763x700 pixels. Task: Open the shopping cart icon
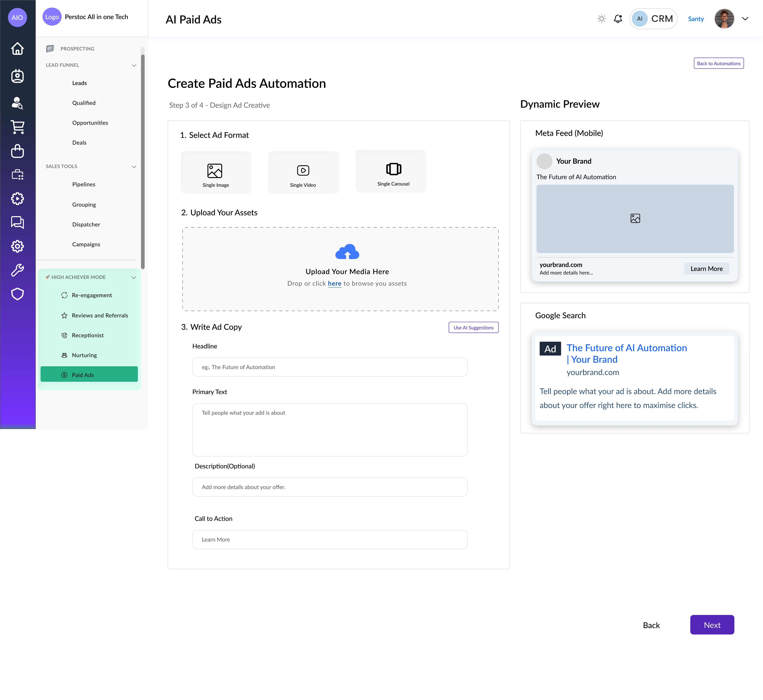click(x=18, y=127)
